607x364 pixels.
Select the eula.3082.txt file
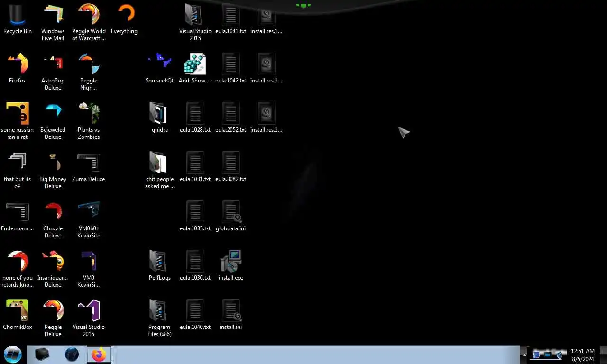231,167
